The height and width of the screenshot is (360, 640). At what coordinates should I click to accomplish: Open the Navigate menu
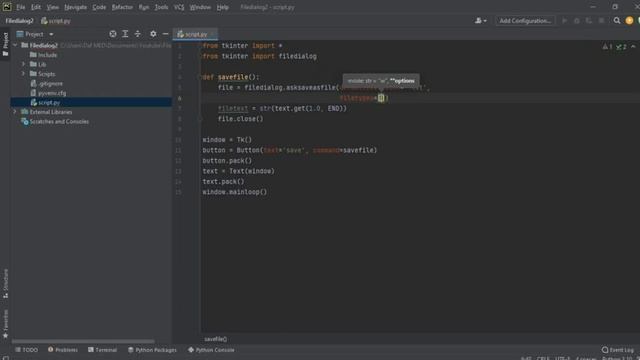(x=76, y=7)
